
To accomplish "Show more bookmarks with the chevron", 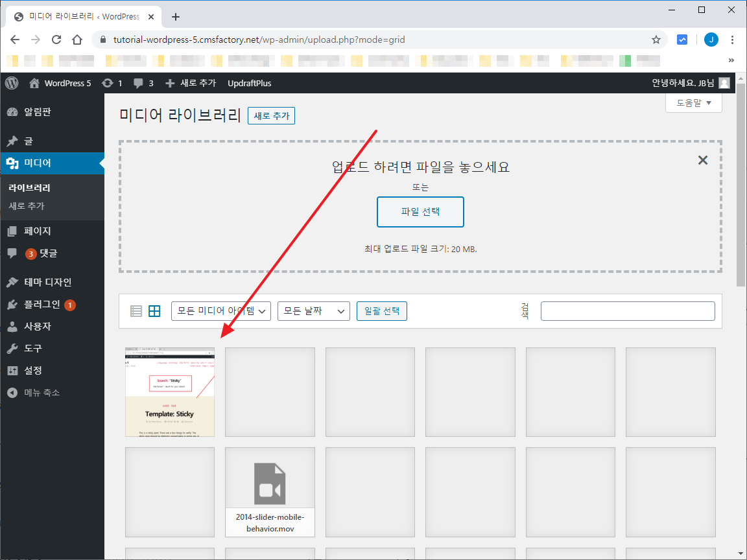I will (x=731, y=60).
